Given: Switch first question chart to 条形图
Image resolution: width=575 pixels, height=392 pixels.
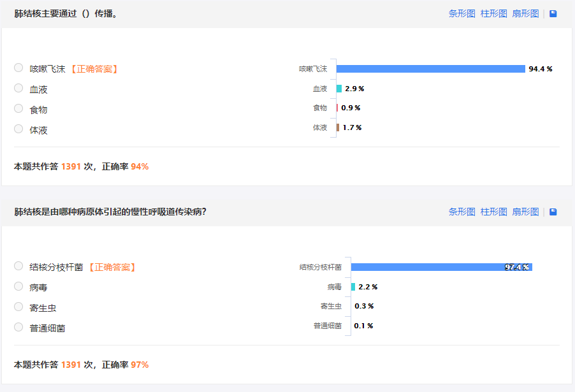Looking at the screenshot, I should pyautogui.click(x=462, y=13).
